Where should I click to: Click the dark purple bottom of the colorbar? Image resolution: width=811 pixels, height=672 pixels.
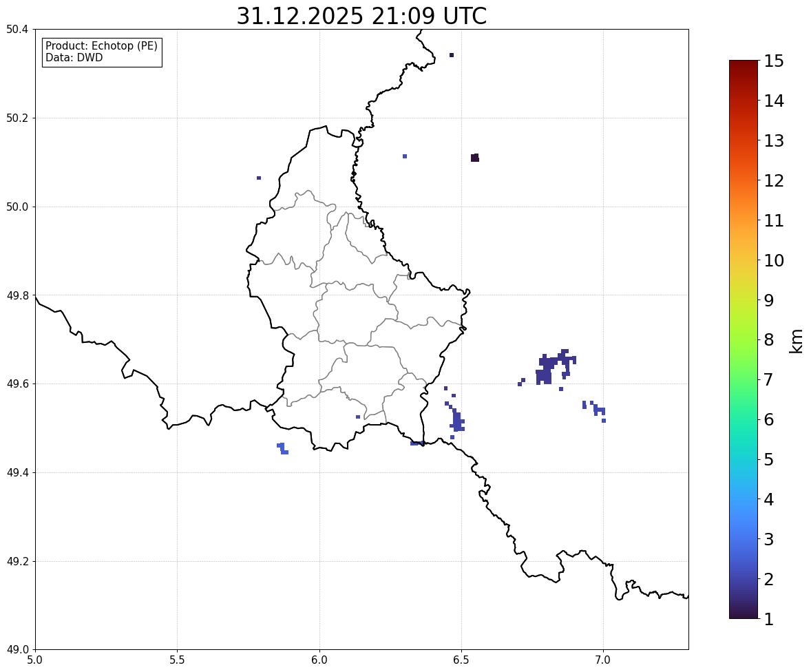[744, 611]
